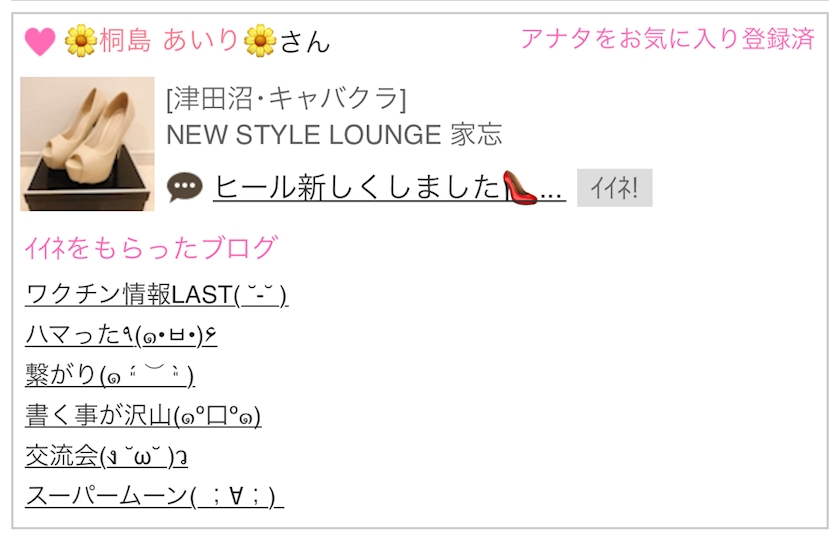This screenshot has height=536, width=840.
Task: Click アナタをお気に入り登録済 status text
Action: 668,39
